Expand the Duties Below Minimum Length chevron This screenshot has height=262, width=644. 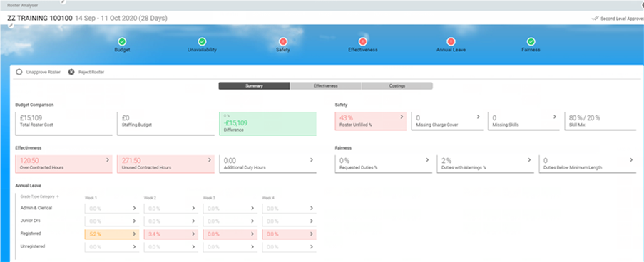tap(631, 160)
